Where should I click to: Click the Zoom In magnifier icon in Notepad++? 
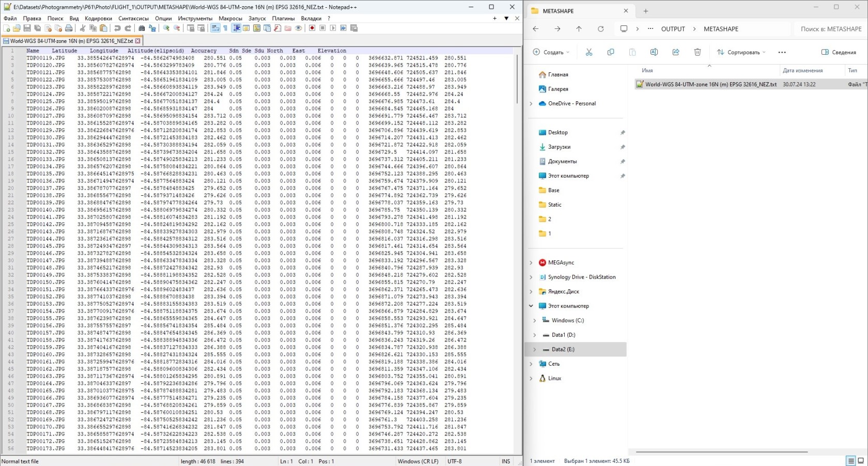coord(166,28)
